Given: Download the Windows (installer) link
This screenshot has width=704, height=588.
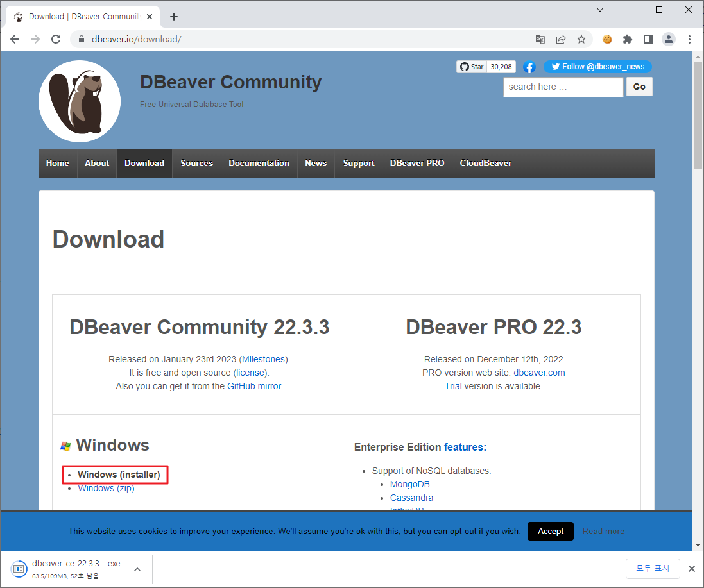Looking at the screenshot, I should point(119,475).
